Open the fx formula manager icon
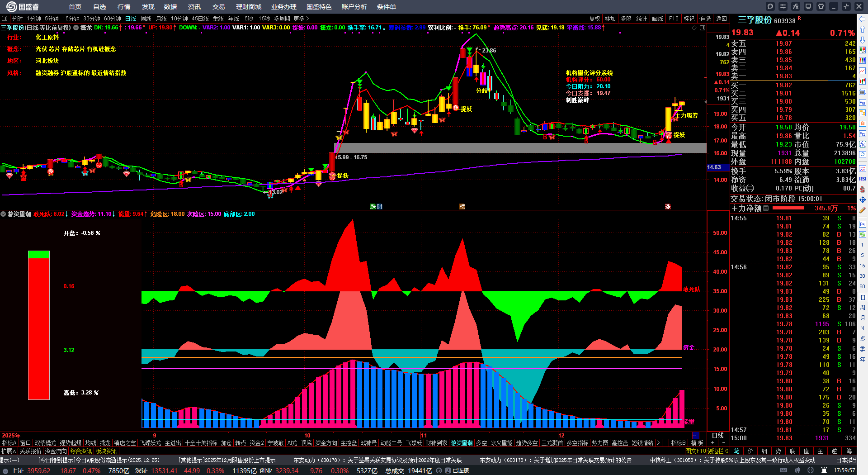The image size is (868, 475). 796,6
